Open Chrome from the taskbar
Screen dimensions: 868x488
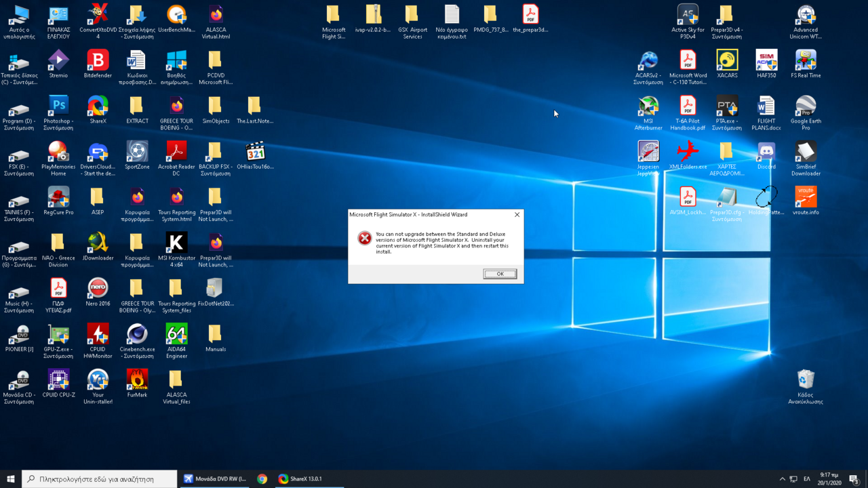[262, 479]
